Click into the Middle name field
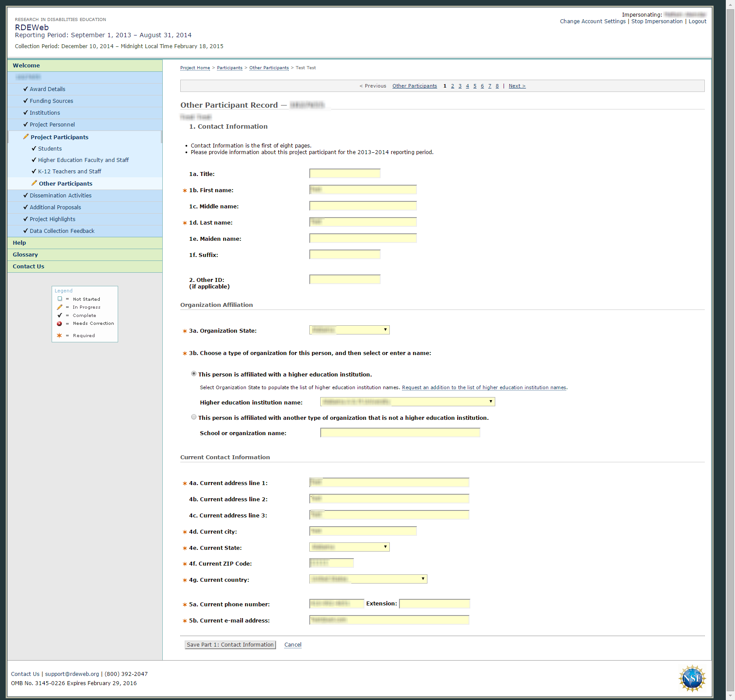 pyautogui.click(x=363, y=206)
